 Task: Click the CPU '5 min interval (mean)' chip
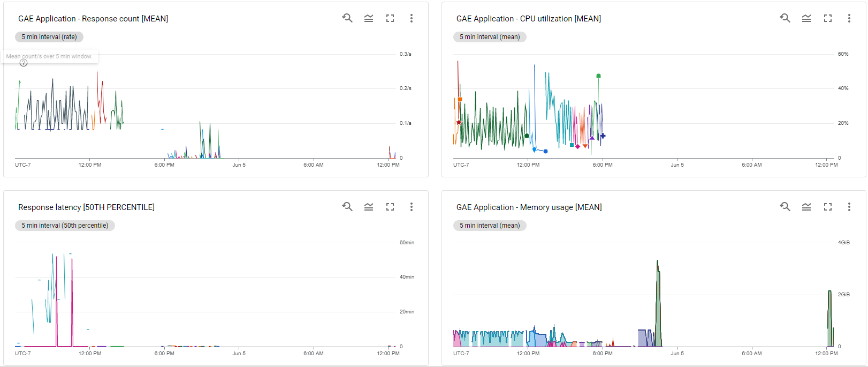coord(490,37)
